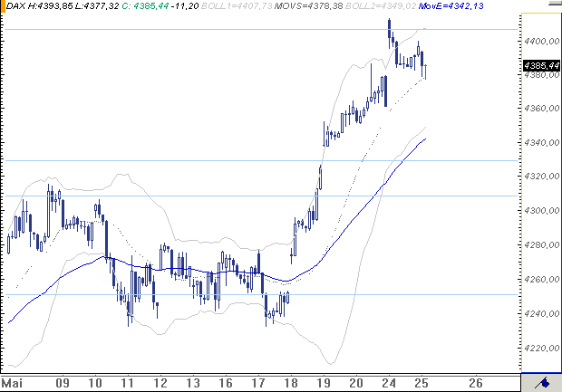Click date 20 on the time axis
Image resolution: width=562 pixels, height=392 pixels.
coord(356,384)
